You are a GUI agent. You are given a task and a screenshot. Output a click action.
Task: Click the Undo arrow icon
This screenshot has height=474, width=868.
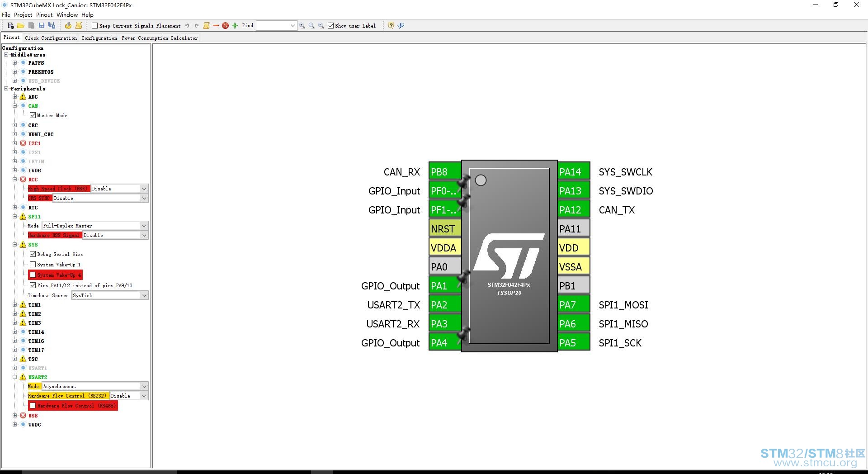[x=187, y=26]
